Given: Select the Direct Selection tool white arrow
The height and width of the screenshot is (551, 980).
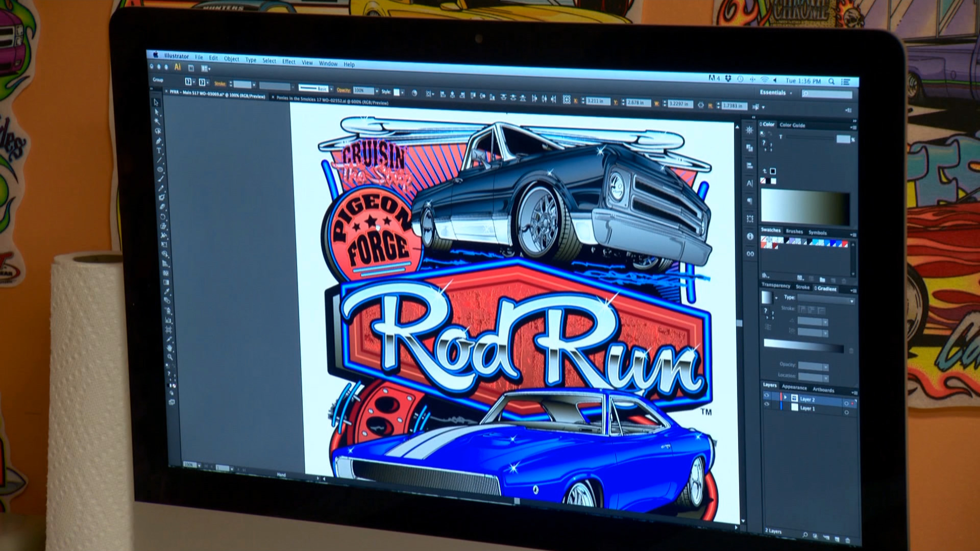Looking at the screenshot, I should tap(157, 112).
